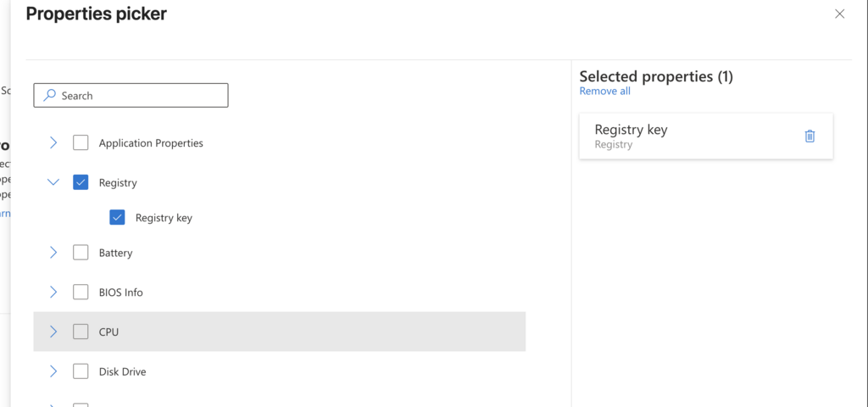Viewport: 868px width, 407px height.
Task: Delete Registry key from selected properties
Action: tap(810, 137)
